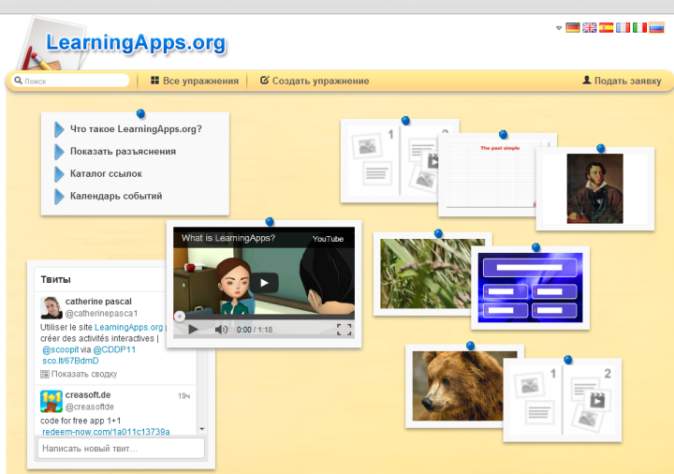The image size is (674, 474).
Task: Toggle video fullscreen mode
Action: click(344, 330)
